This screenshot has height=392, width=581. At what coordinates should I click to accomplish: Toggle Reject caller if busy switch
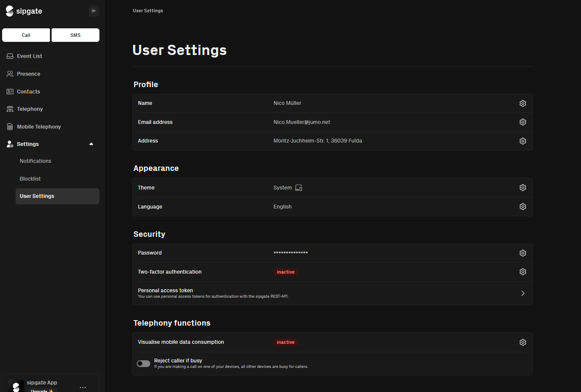143,364
